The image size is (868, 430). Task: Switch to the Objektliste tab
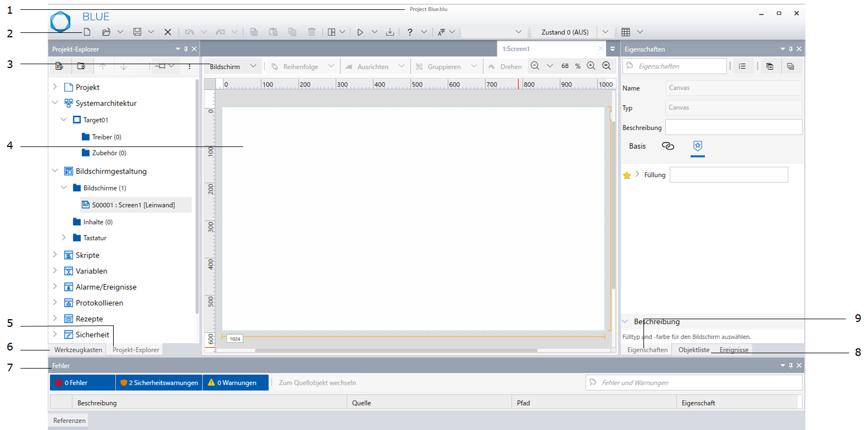(x=693, y=350)
